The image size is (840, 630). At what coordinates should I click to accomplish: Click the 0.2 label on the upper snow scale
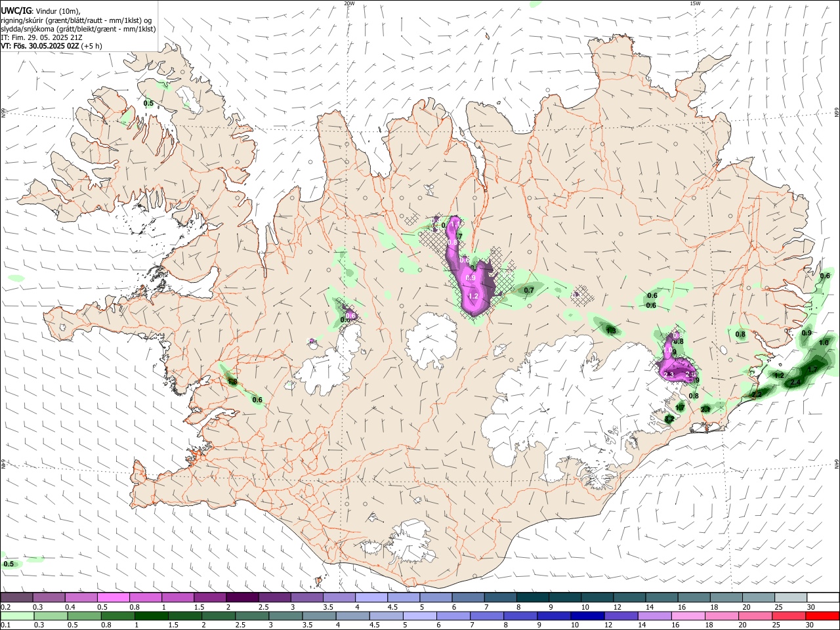[5, 607]
